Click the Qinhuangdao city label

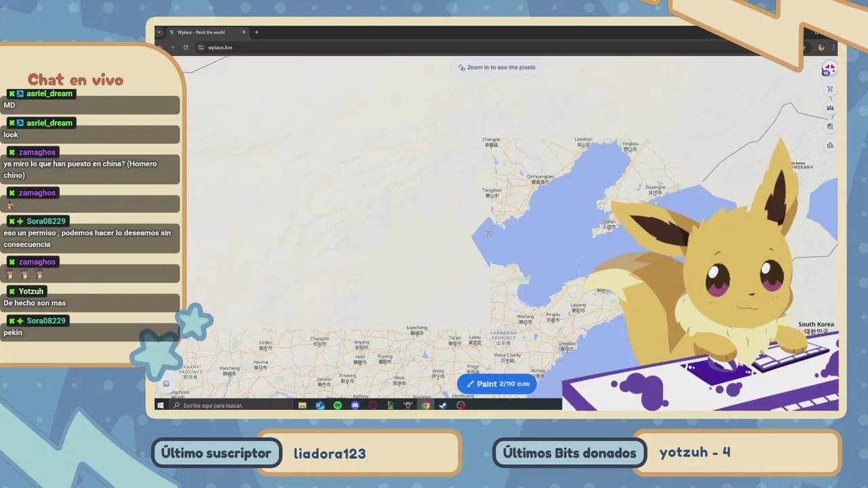540,178
